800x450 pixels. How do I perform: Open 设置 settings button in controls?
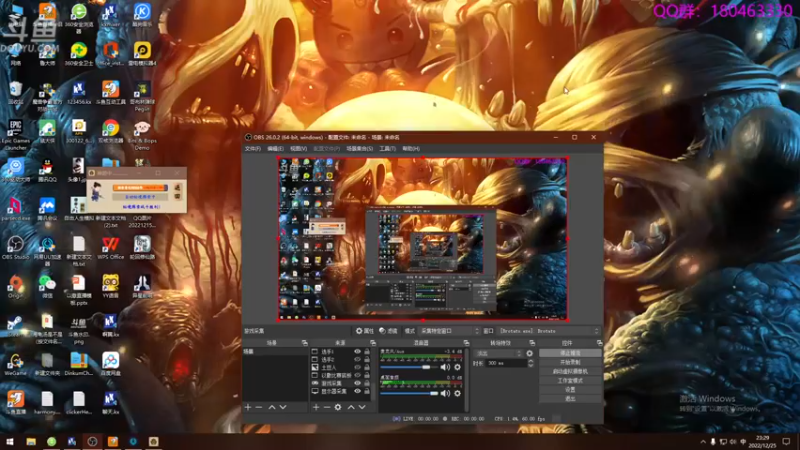(x=570, y=390)
